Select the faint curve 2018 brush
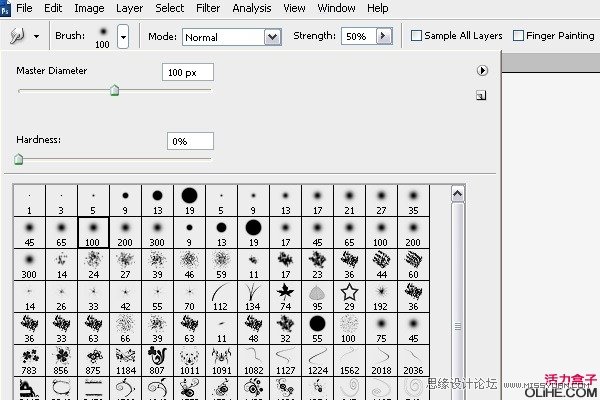This screenshot has width=600, height=400. [x=381, y=361]
